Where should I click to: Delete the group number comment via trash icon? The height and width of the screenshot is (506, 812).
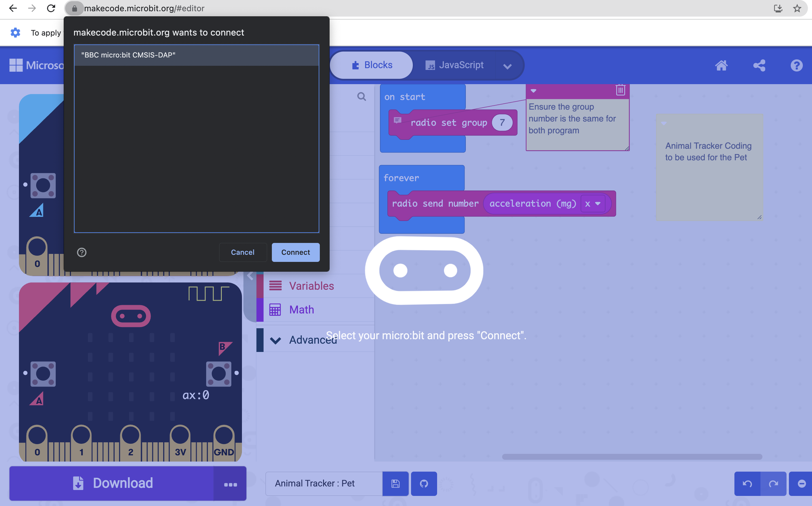click(620, 90)
